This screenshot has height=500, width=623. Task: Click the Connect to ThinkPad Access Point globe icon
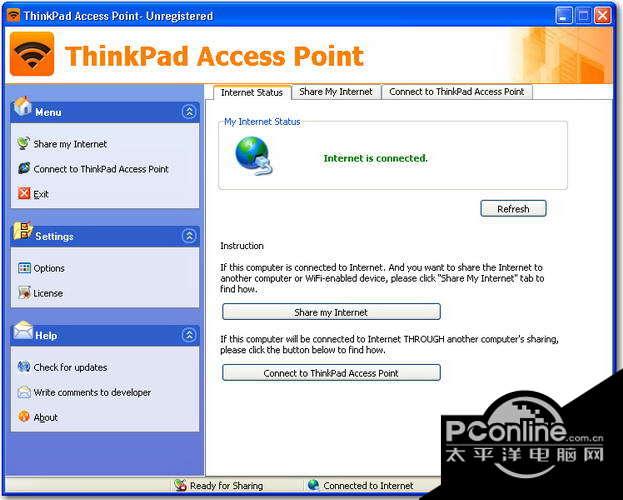pos(24,168)
